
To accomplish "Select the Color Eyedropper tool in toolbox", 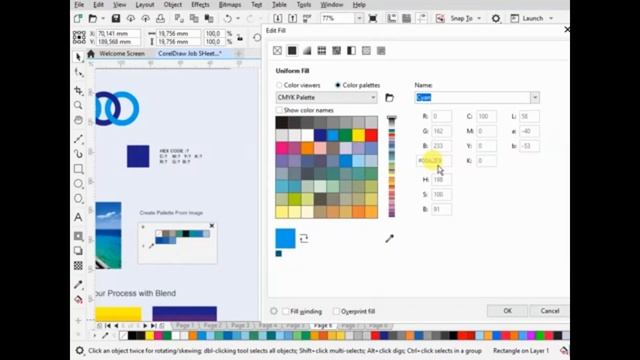I will click(78, 284).
